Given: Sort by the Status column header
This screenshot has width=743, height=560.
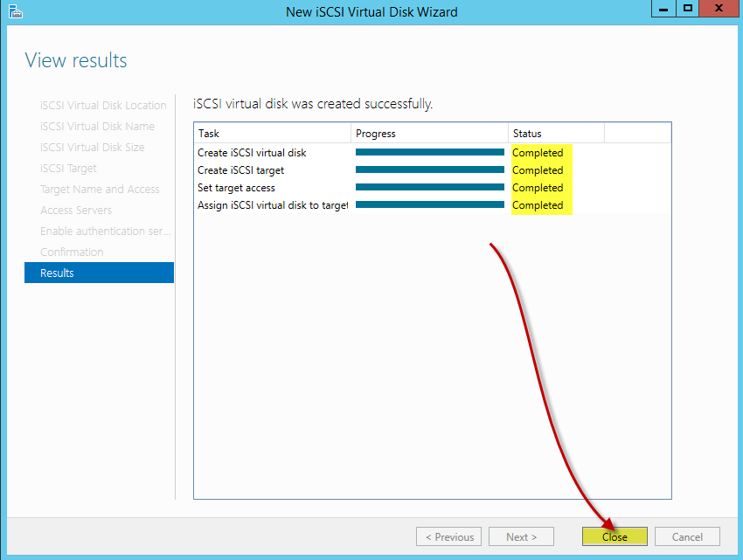Looking at the screenshot, I should [556, 133].
